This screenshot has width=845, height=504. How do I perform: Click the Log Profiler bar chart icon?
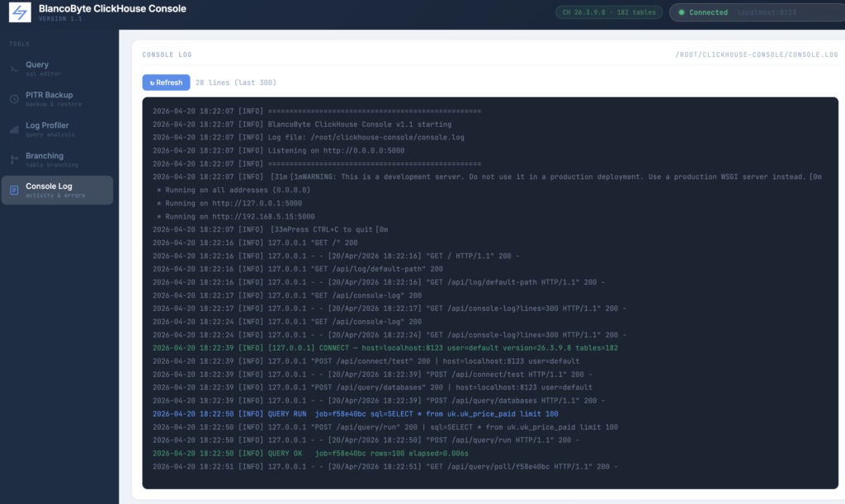tap(14, 130)
